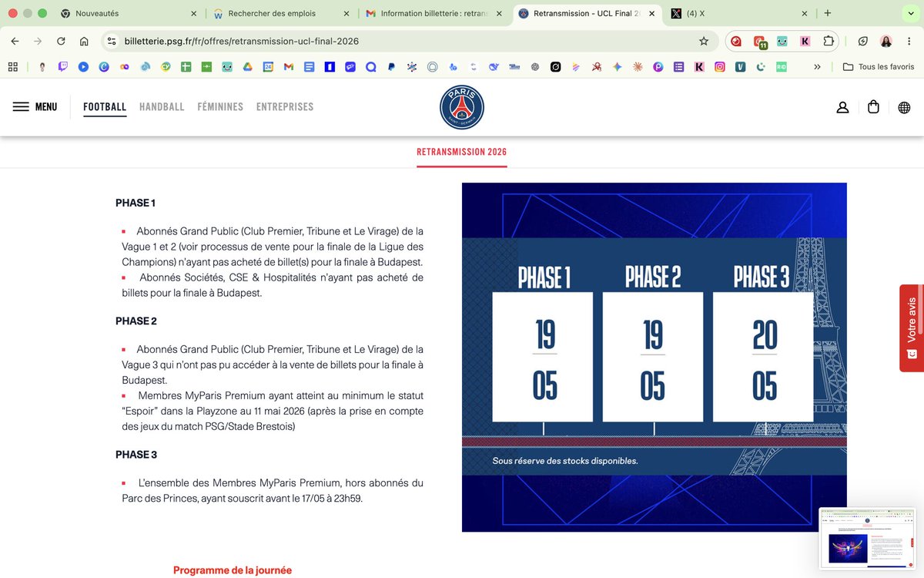Click the RETRANSMISSION 2026 tab

462,152
